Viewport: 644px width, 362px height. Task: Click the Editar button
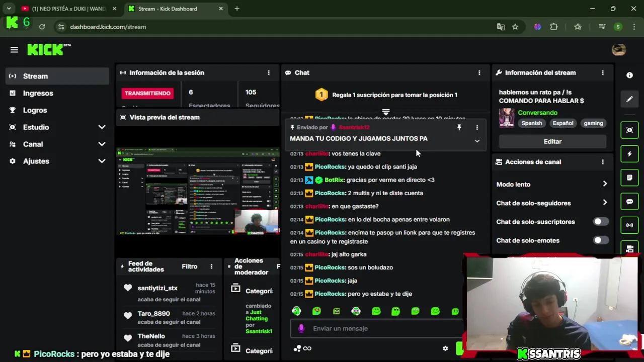tap(552, 142)
